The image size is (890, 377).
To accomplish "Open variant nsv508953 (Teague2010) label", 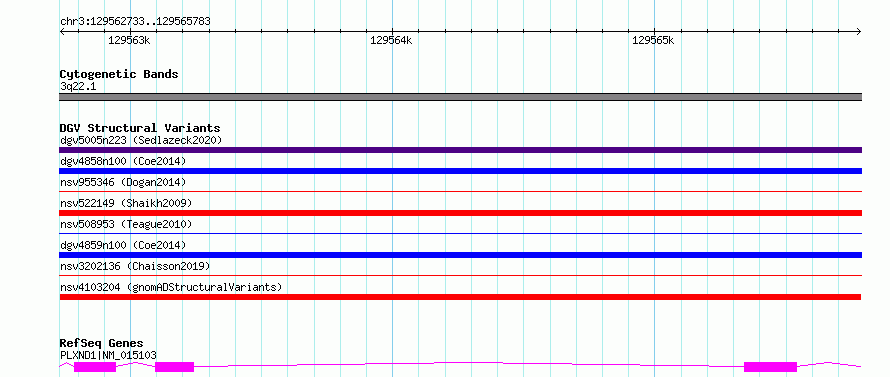I will tap(125, 224).
